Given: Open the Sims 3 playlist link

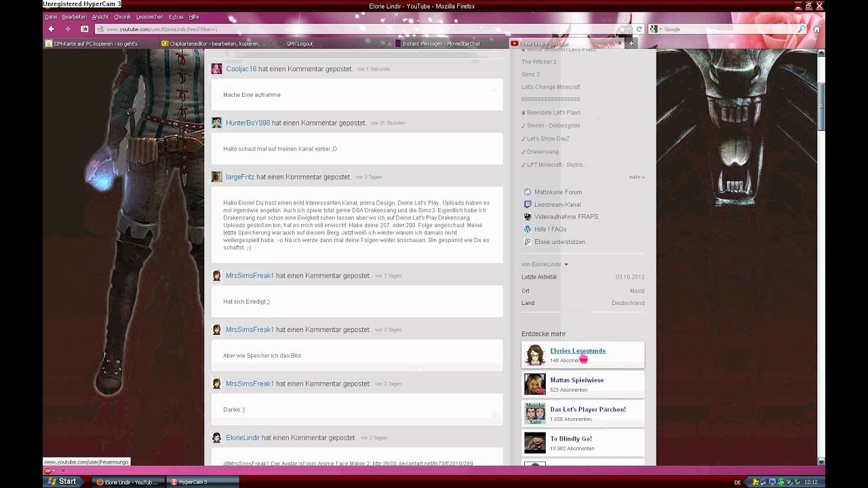Looking at the screenshot, I should (x=530, y=75).
